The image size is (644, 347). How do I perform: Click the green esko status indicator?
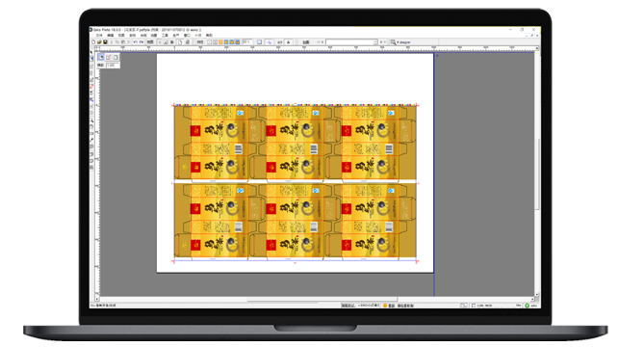[x=527, y=306]
